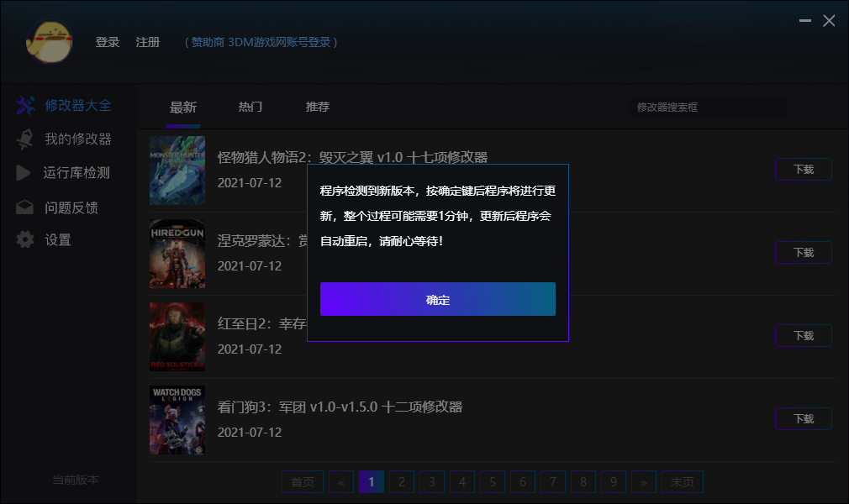Download the 怪物猎人物语2 trainer
Image resolution: width=849 pixels, height=504 pixels.
(x=804, y=170)
